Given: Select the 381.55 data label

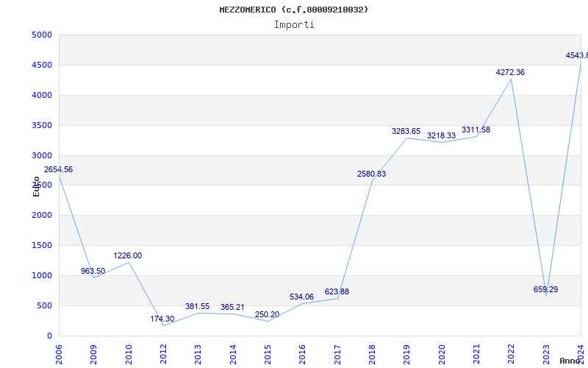Looking at the screenshot, I should coord(197,306).
